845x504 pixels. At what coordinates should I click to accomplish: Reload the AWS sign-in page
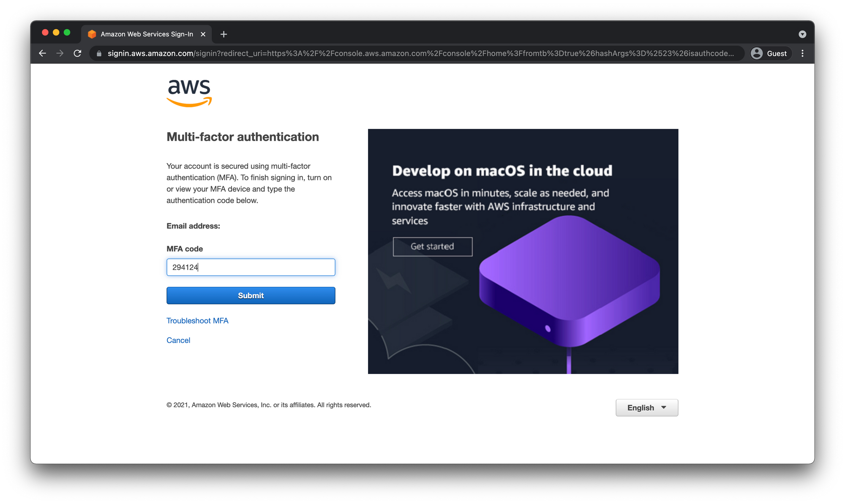pos(77,53)
